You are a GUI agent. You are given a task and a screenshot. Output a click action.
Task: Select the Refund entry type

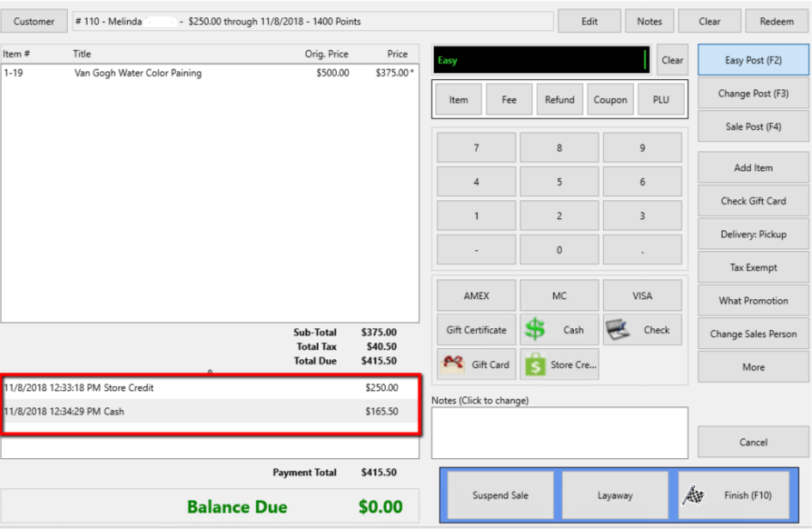[559, 100]
